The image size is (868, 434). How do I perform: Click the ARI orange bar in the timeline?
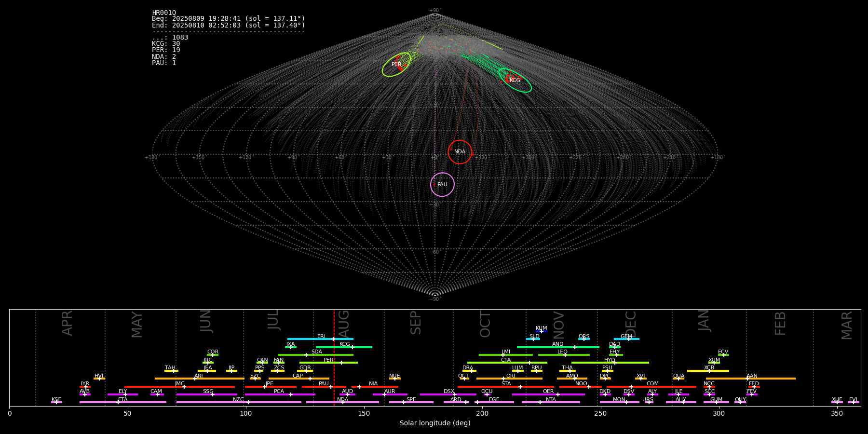point(199,379)
